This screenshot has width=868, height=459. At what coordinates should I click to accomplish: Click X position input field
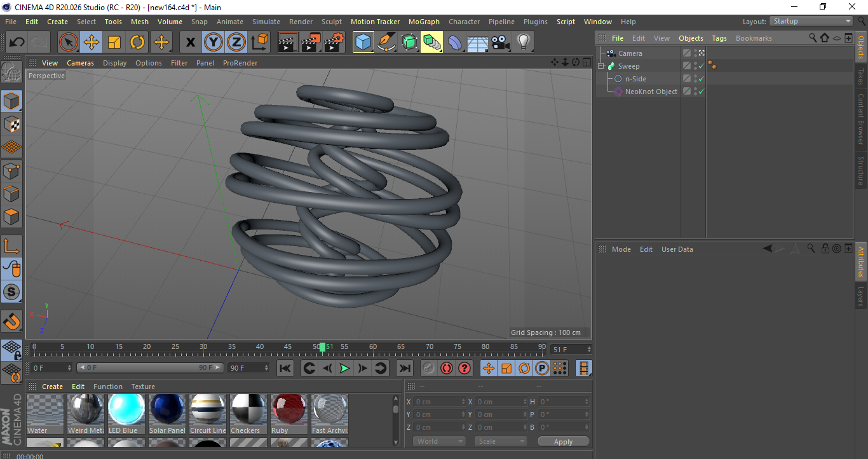(x=440, y=402)
